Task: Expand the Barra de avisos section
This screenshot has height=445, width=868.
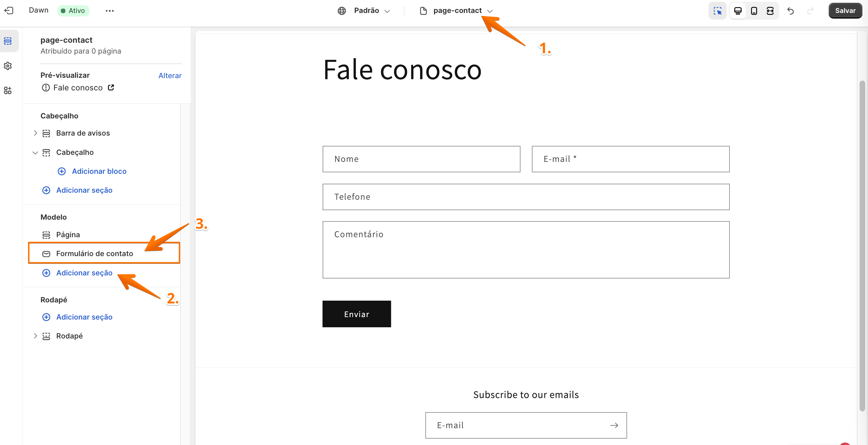Action: (x=35, y=133)
